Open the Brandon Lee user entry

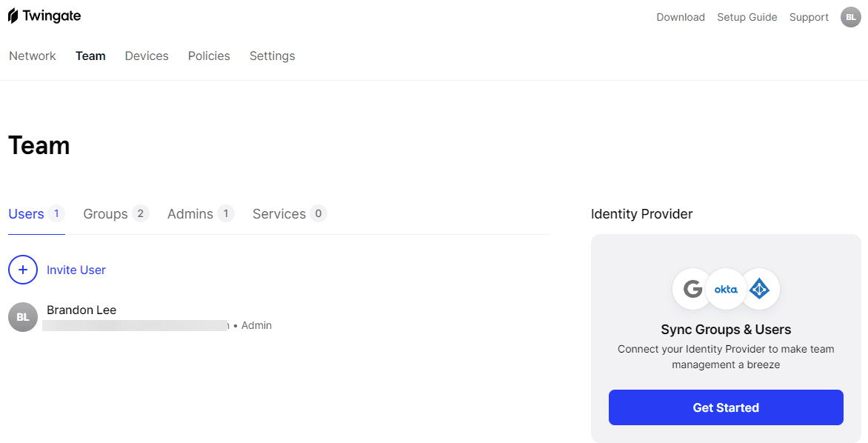81,310
